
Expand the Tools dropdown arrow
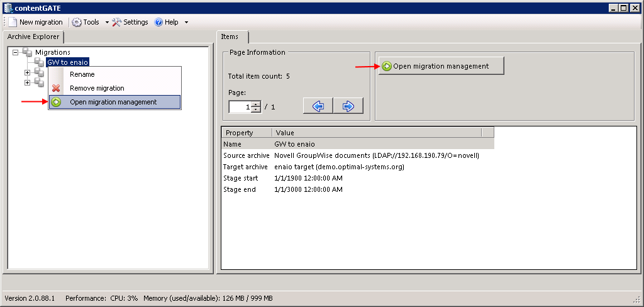click(x=107, y=22)
